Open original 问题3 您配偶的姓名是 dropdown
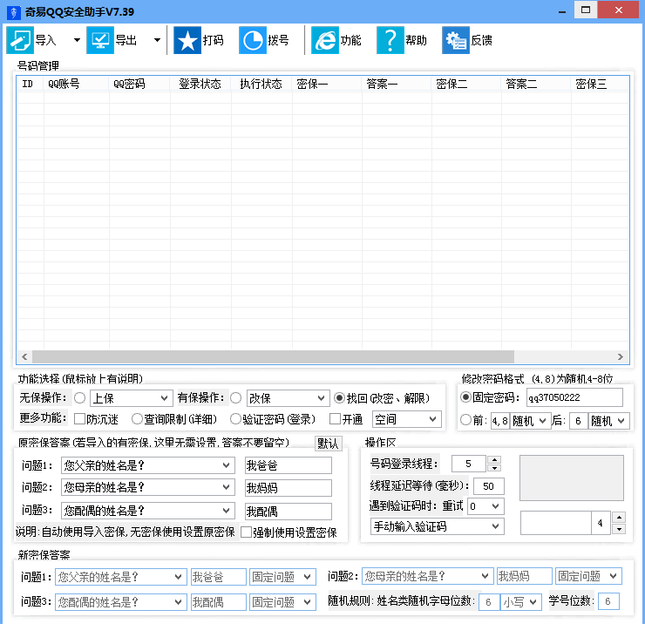The image size is (645, 644). 148,511
